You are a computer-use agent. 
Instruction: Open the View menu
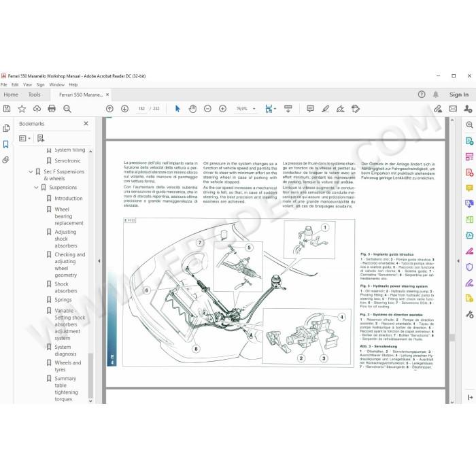(x=27, y=85)
